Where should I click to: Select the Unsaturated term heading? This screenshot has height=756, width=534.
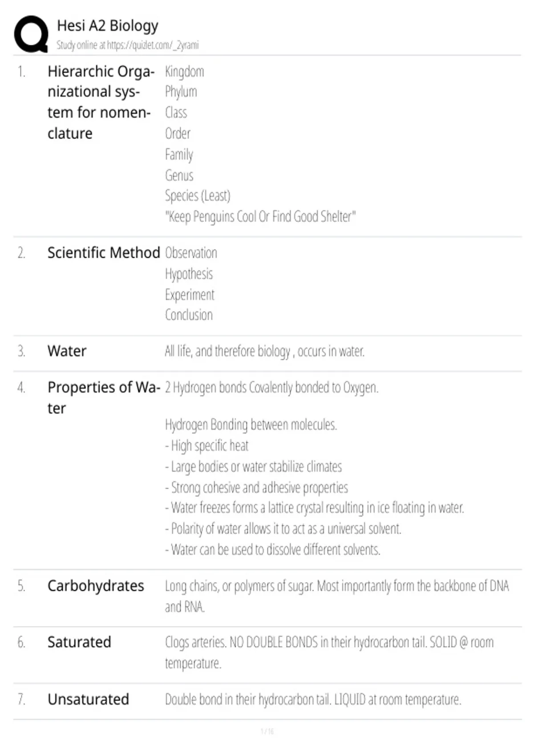[x=88, y=699]
